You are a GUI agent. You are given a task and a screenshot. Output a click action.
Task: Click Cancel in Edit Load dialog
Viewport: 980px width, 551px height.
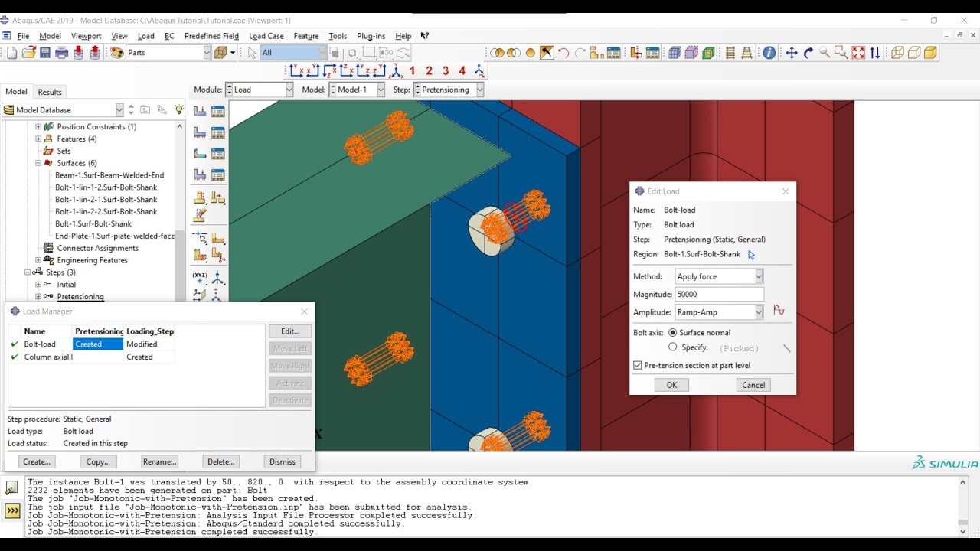[x=753, y=385]
